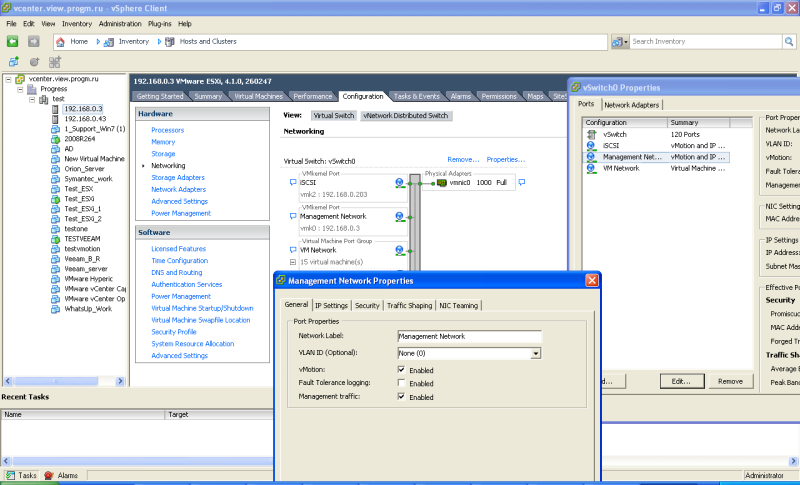The image size is (800, 485).
Task: Click the Management Network globe icon in diagram
Action: click(x=399, y=217)
